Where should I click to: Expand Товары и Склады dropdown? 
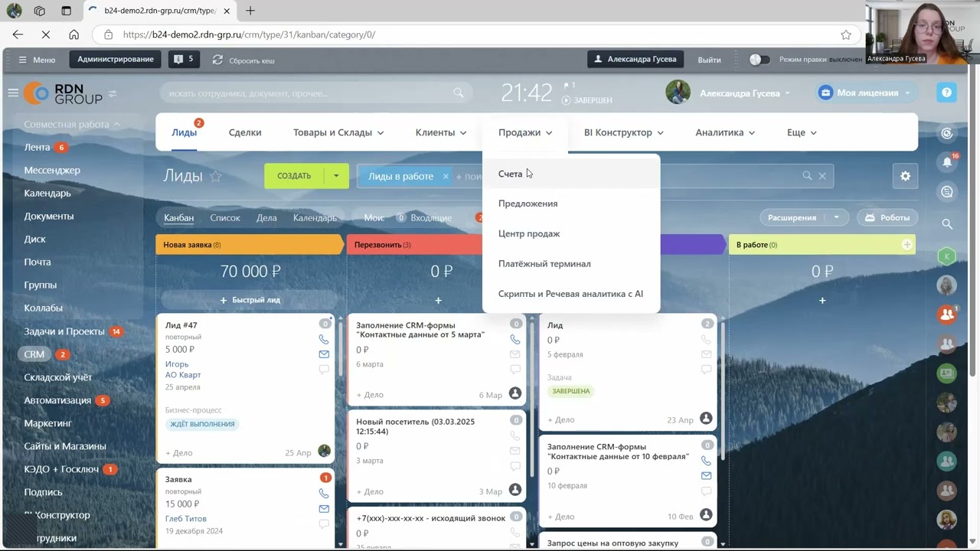[338, 132]
